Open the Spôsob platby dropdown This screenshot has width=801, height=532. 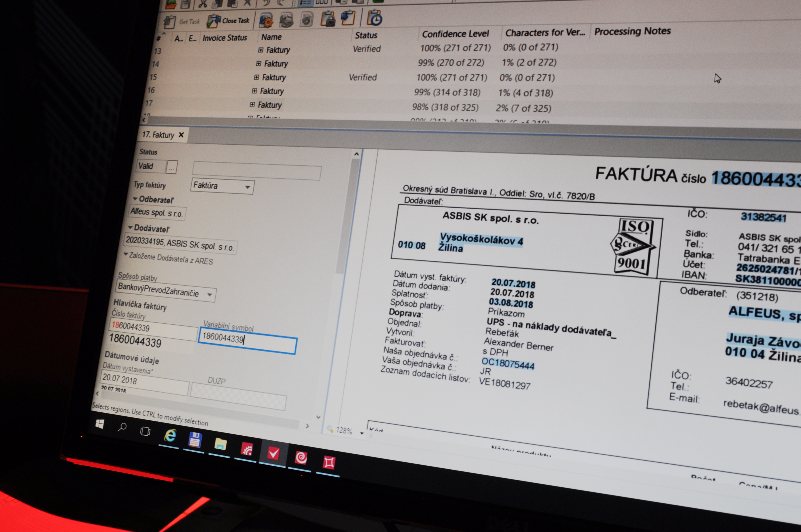click(x=210, y=295)
